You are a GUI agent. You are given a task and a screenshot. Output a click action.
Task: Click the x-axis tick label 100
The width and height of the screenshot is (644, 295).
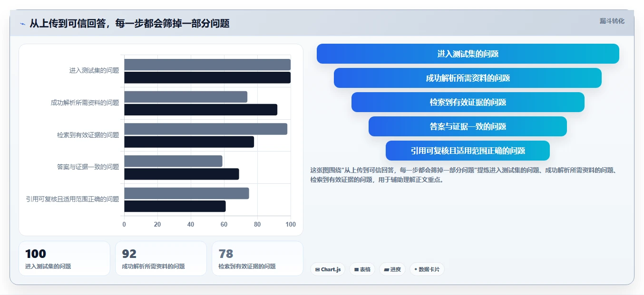[291, 225]
